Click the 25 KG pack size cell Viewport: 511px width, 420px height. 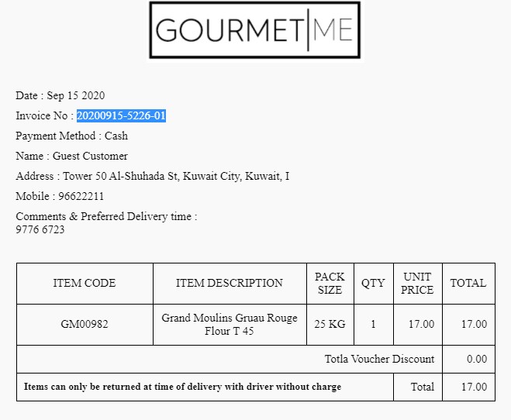330,325
